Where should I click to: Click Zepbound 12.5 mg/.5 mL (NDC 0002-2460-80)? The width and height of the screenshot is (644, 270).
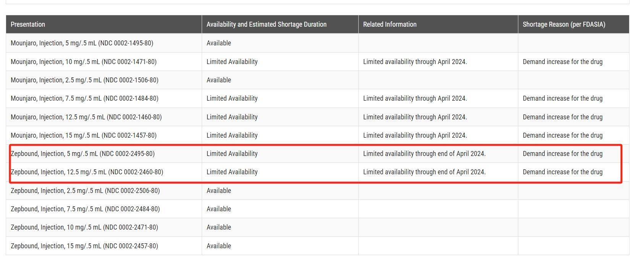click(87, 172)
